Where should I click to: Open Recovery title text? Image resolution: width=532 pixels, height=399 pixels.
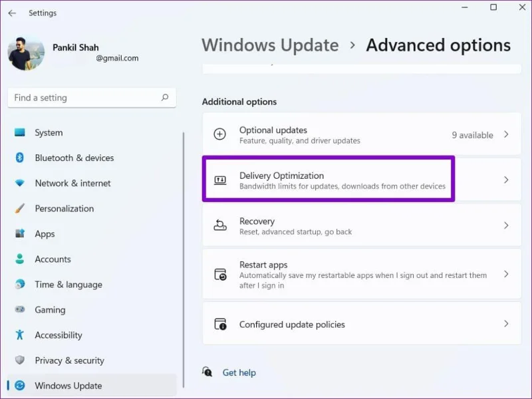257,221
